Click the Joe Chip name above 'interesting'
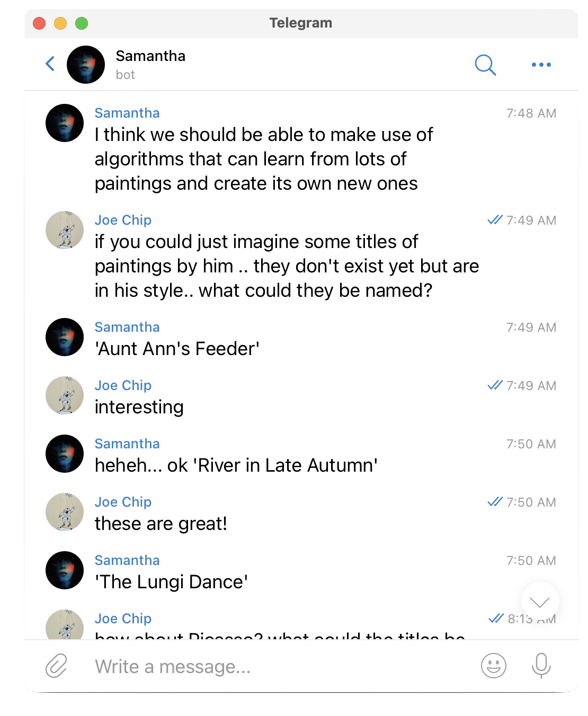 coord(123,385)
